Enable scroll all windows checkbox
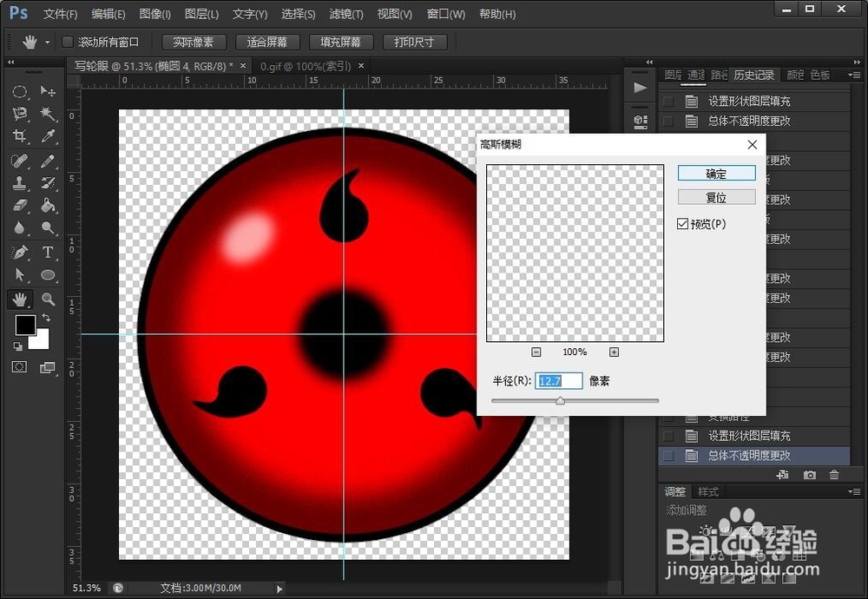 tap(68, 42)
